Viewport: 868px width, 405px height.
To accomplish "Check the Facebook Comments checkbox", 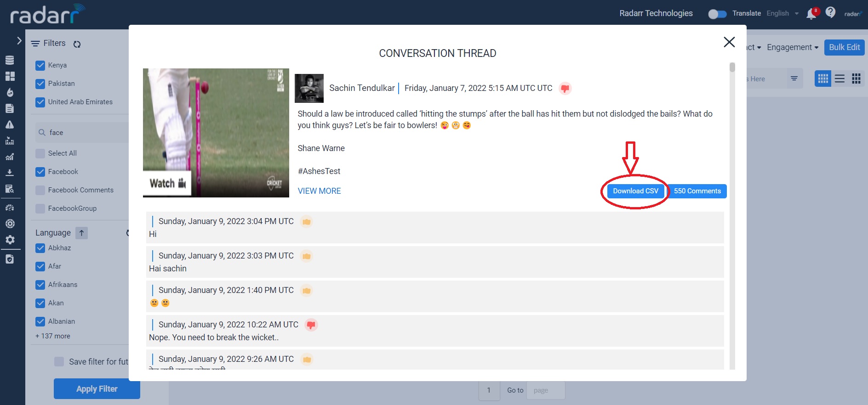I will click(40, 190).
